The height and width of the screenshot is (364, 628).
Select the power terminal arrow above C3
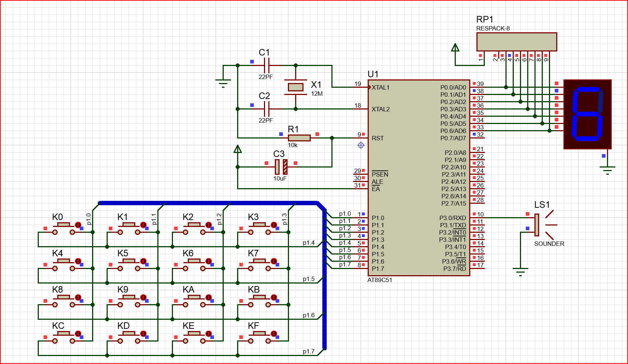click(x=237, y=149)
